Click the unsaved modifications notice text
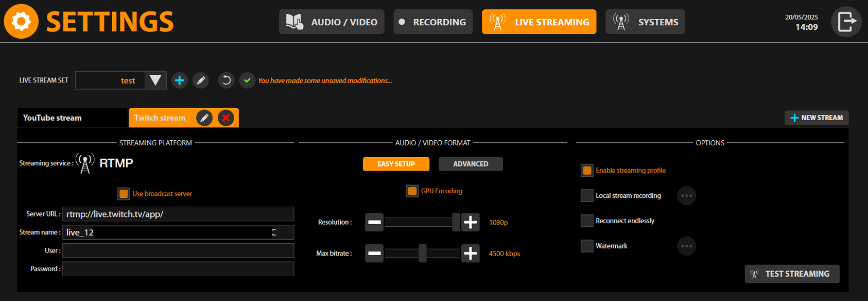Screen dimensions: 868x301 point(325,80)
